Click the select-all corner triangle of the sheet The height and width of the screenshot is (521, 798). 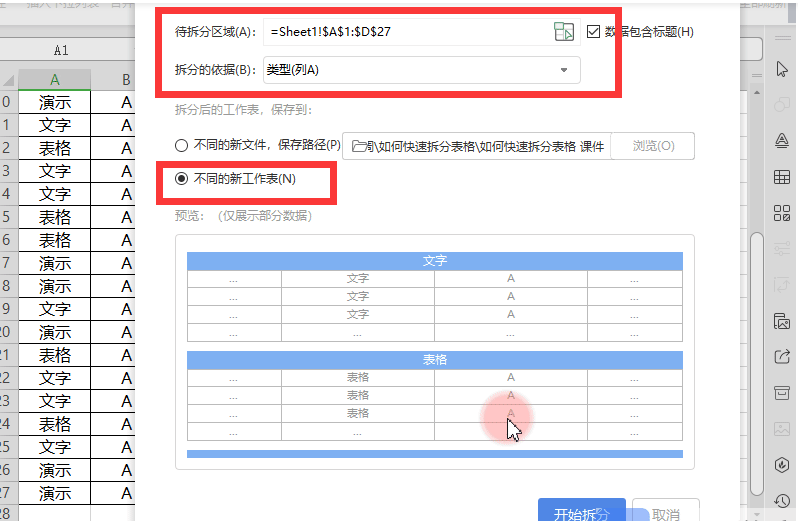coord(8,80)
